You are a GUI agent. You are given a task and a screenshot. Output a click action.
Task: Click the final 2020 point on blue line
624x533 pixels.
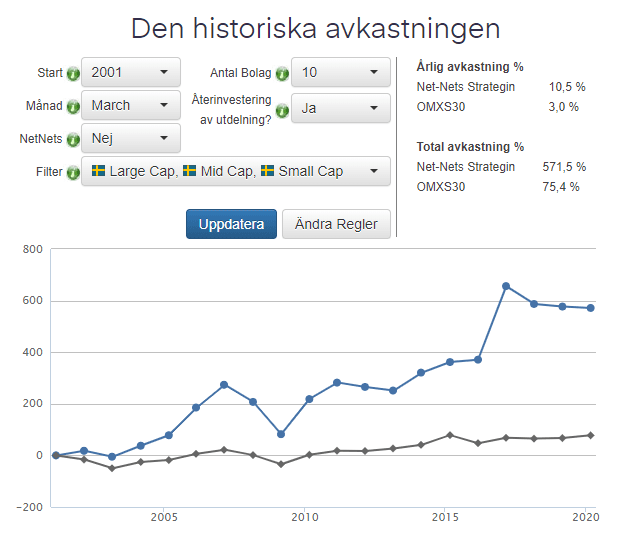pos(590,308)
